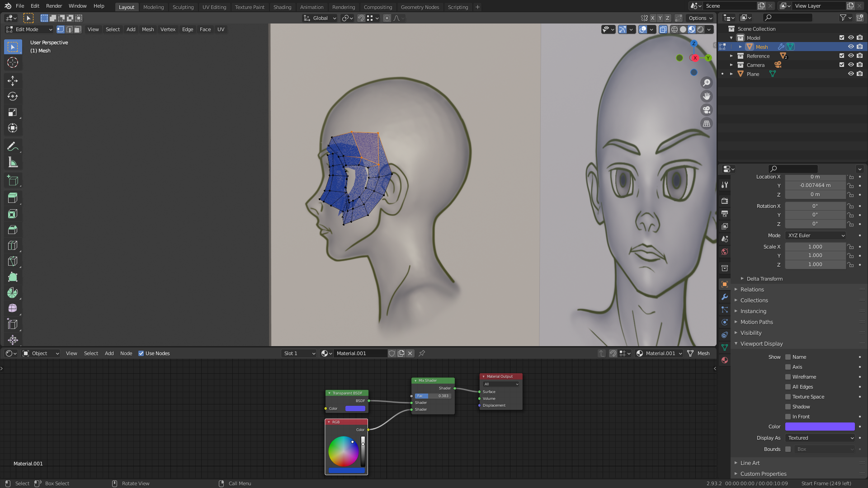
Task: Open the Render menu
Action: click(x=54, y=6)
